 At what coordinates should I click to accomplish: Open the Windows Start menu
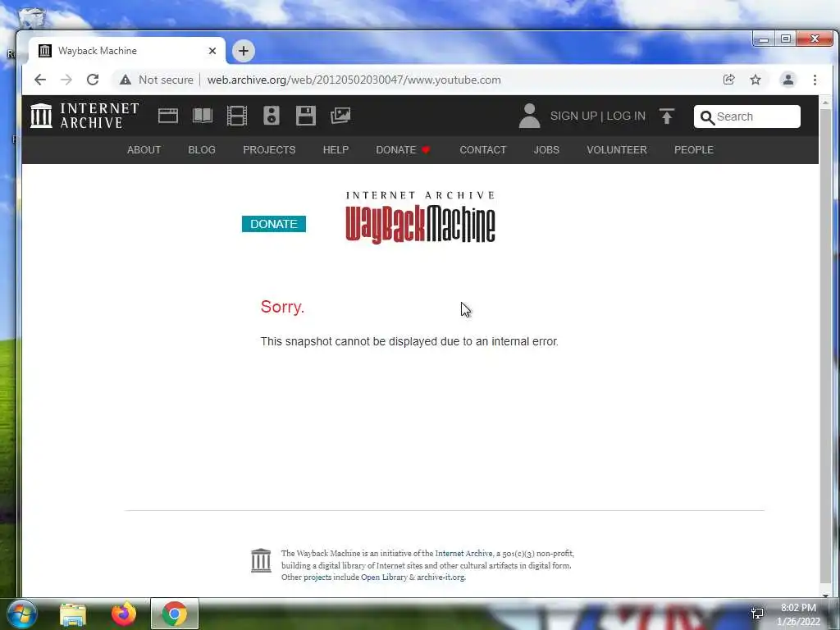[21, 614]
